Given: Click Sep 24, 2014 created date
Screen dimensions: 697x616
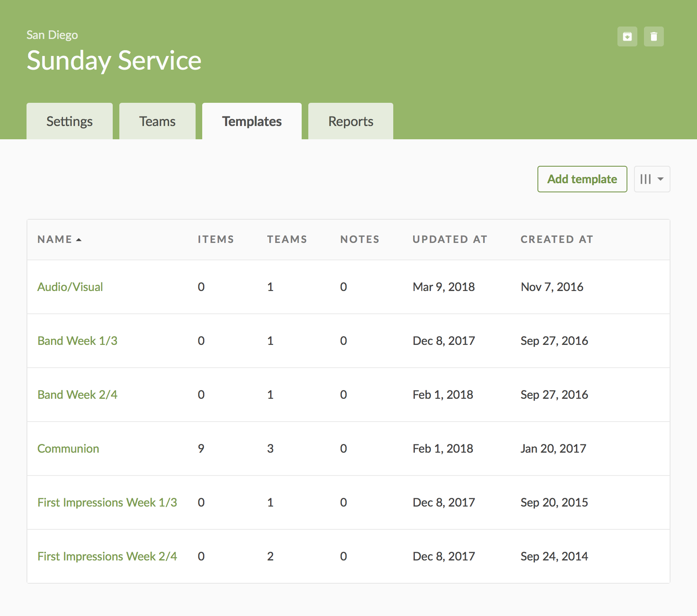Looking at the screenshot, I should coord(554,556).
